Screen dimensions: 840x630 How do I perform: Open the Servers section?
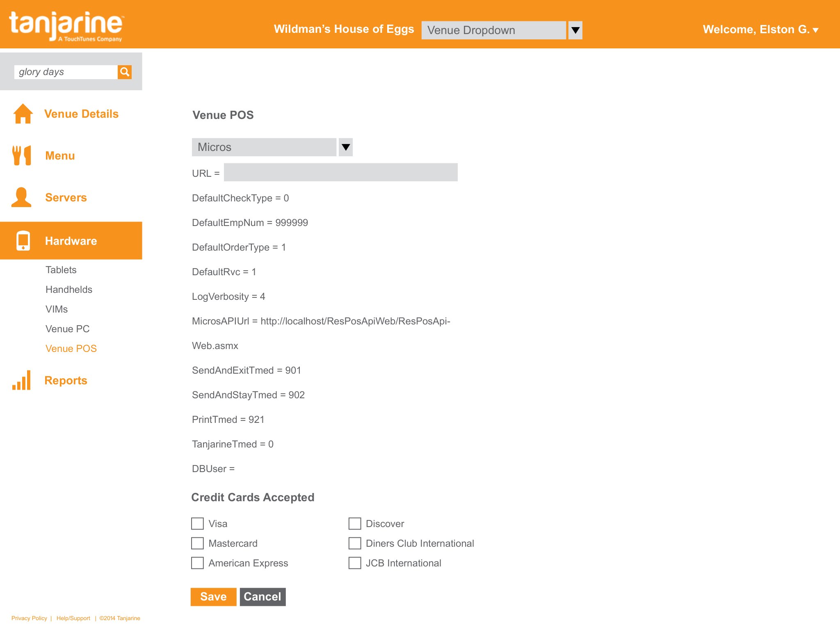tap(66, 198)
